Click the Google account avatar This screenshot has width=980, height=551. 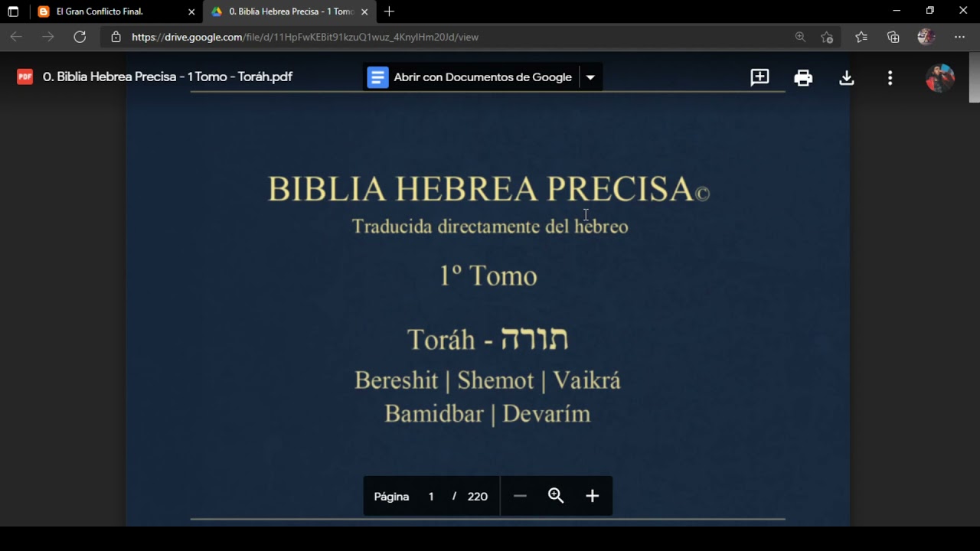(x=940, y=77)
